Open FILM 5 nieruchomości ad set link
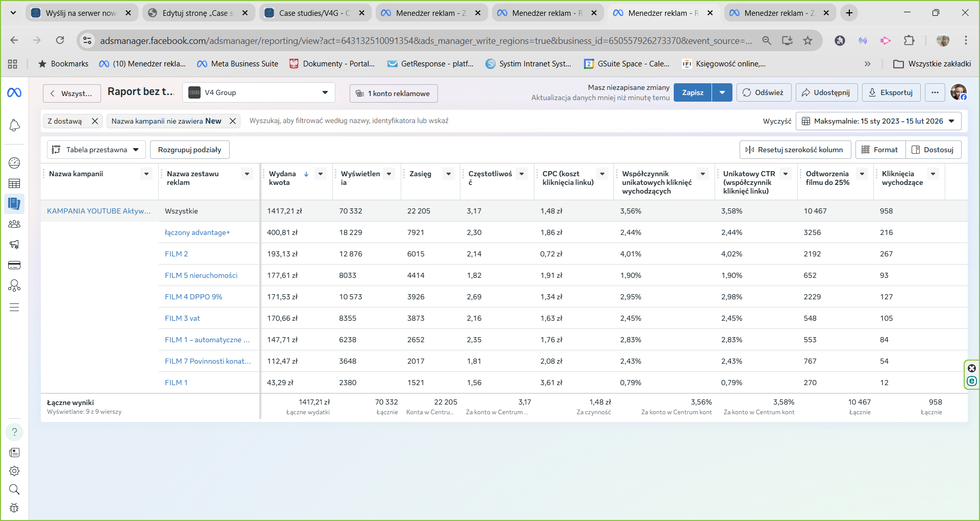Screen dimensions: 980x521 [201, 275]
